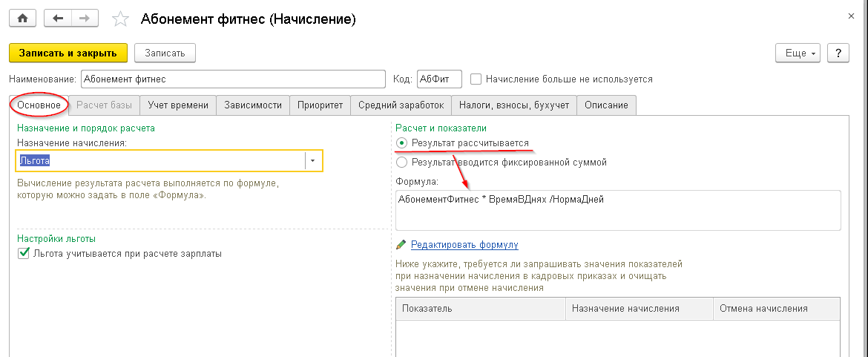868x357 pixels.
Task: Click into the Наименование input field
Action: point(233,79)
